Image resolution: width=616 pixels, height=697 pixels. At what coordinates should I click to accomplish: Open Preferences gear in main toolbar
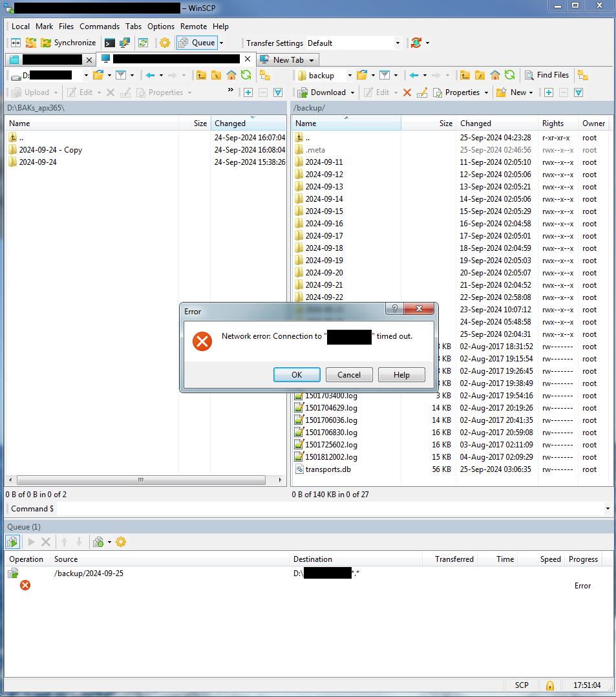(x=164, y=43)
